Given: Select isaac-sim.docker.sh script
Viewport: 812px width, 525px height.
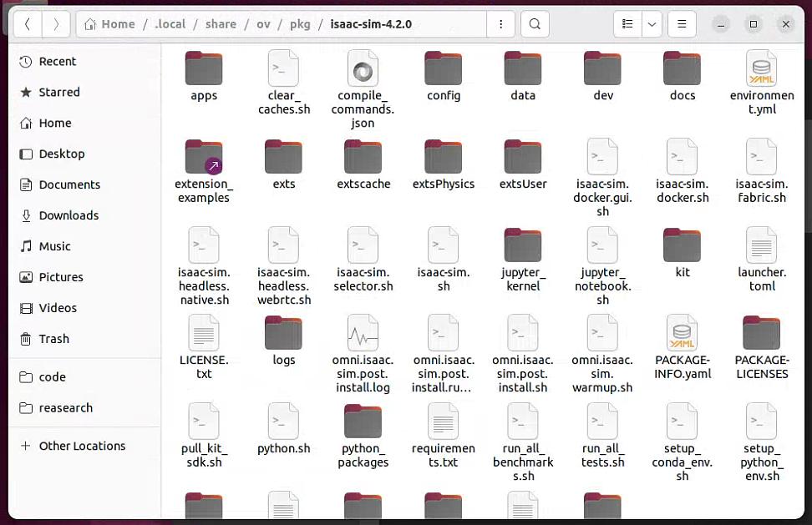Looking at the screenshot, I should (x=683, y=171).
